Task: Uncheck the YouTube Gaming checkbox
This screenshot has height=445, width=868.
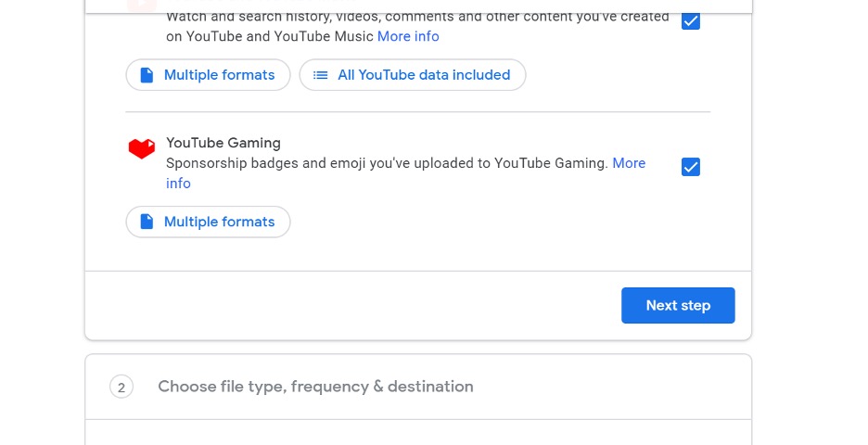Action: [690, 167]
